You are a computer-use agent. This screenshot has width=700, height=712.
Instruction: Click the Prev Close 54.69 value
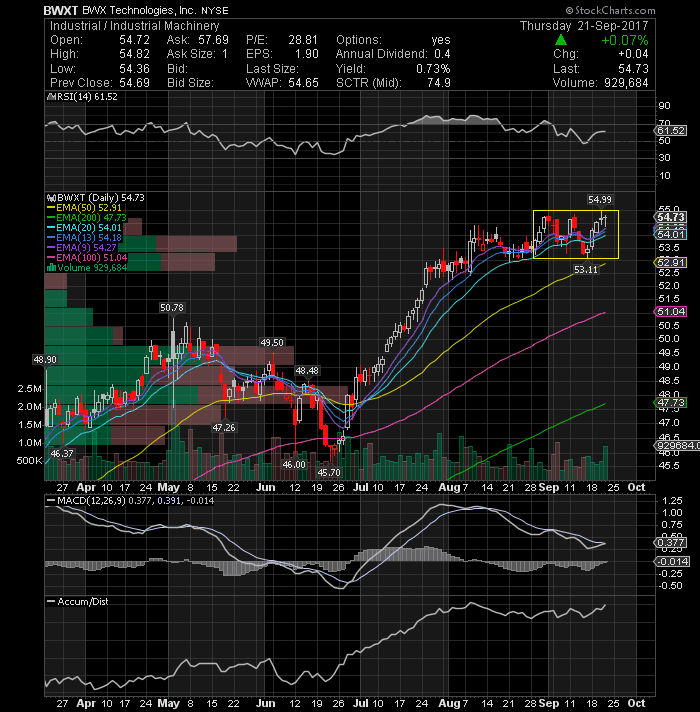click(x=134, y=83)
